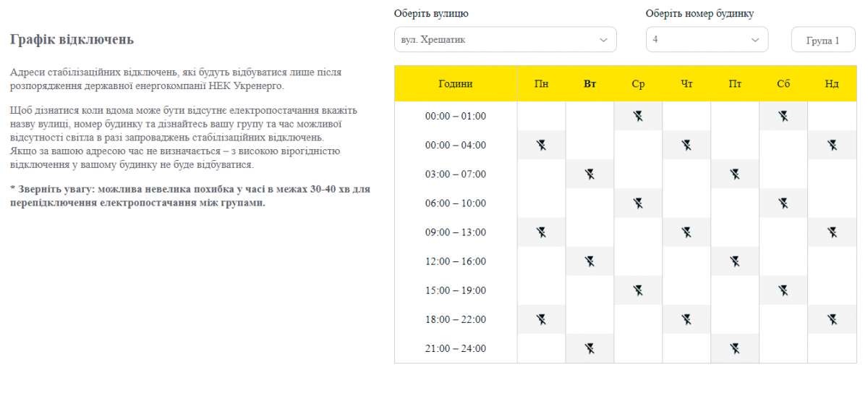This screenshot has width=868, height=399.
Task: Click the Група 1 button
Action: point(823,40)
